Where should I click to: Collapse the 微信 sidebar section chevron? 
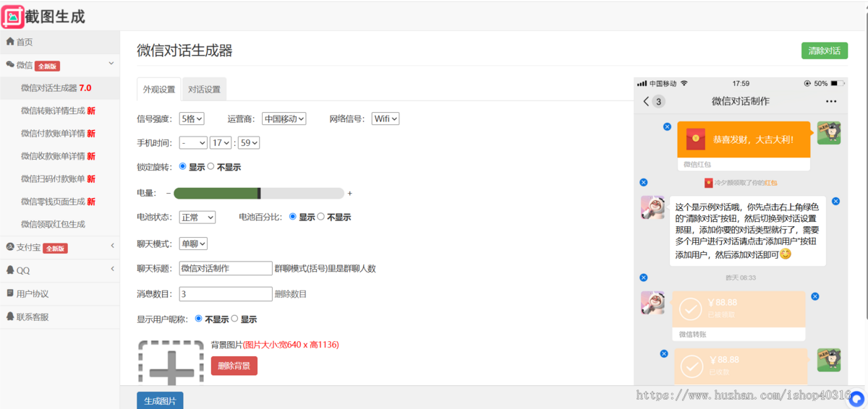click(111, 64)
